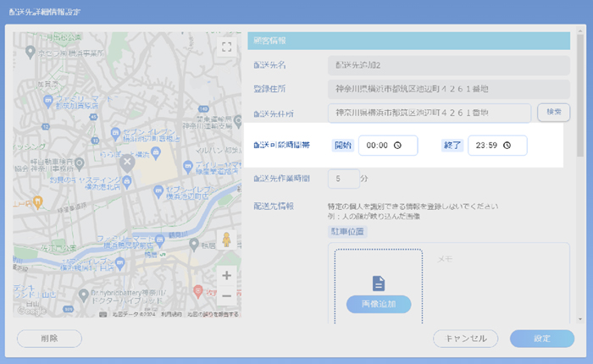Viewport: 593px width, 364px height.
Task: Toggle the map fullscreen icon
Action: click(x=226, y=47)
